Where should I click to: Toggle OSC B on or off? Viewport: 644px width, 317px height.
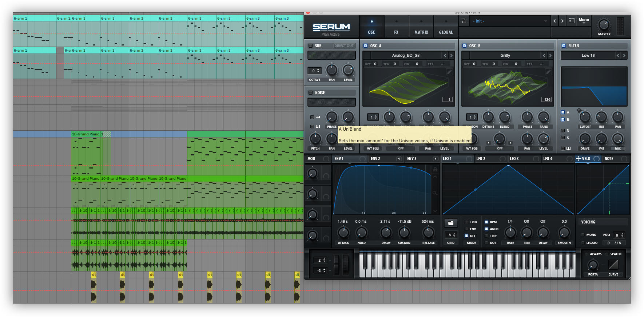[x=465, y=46]
